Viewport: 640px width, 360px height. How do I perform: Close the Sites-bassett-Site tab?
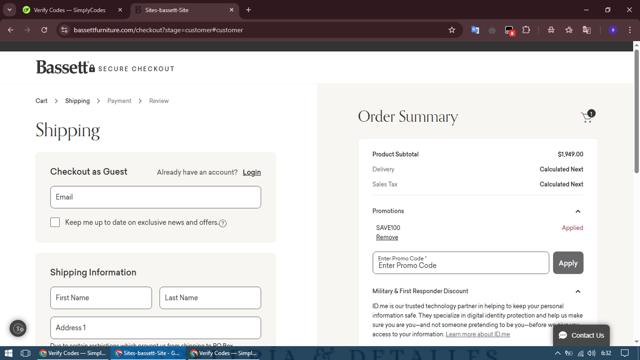[x=231, y=10]
